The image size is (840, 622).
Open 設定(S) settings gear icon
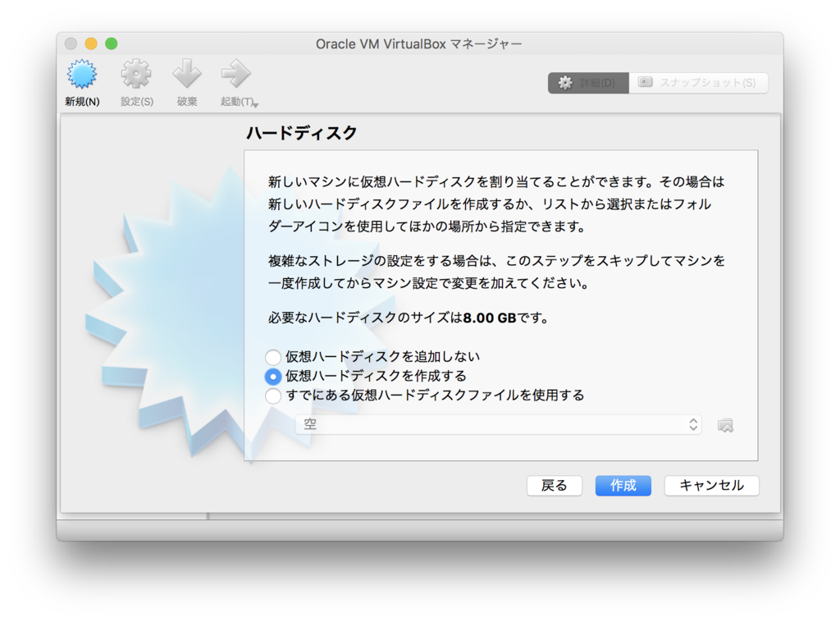136,74
